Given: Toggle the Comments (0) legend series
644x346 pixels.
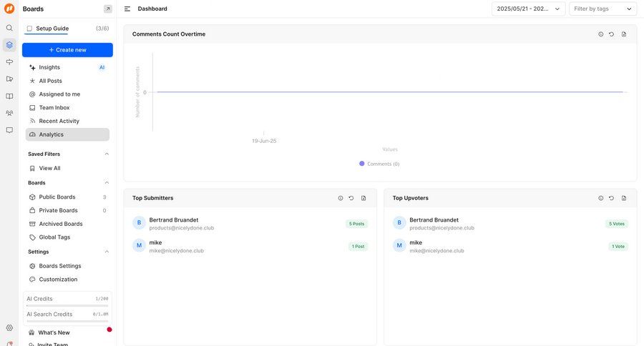Looking at the screenshot, I should pyautogui.click(x=379, y=164).
